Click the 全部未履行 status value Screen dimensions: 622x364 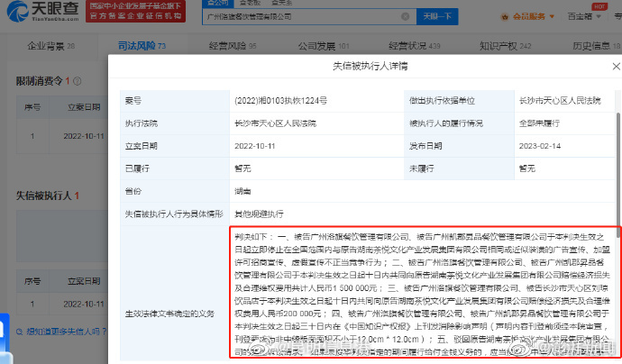point(539,123)
